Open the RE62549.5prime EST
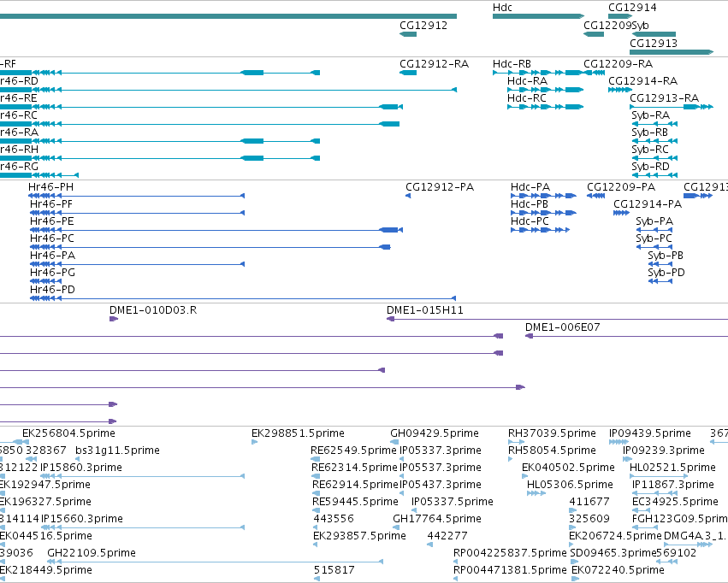Viewport: 728px width, 583px height. pos(316,459)
